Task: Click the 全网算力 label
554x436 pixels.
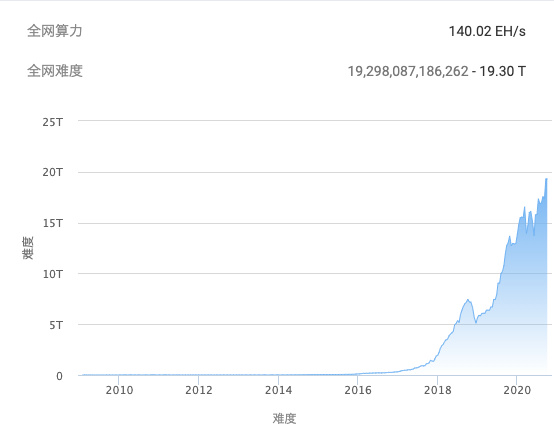Action: [55, 31]
